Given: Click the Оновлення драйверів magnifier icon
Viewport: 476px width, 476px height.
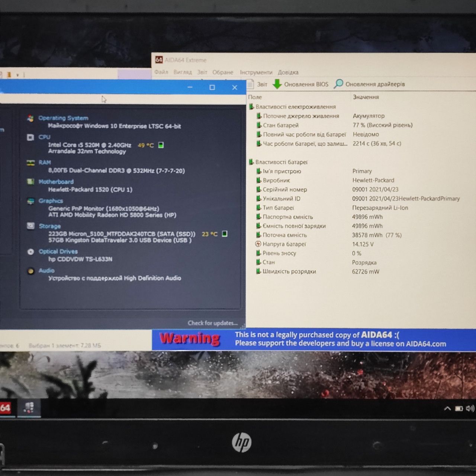Looking at the screenshot, I should click(338, 84).
